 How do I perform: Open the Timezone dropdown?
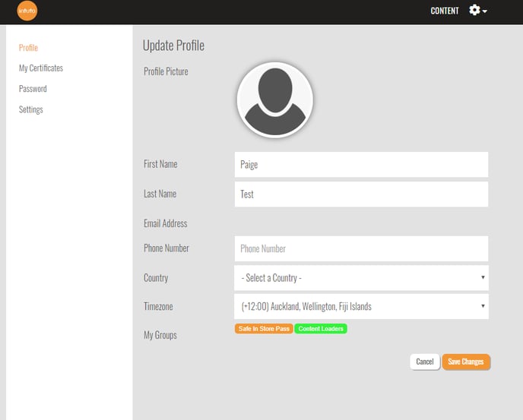tap(361, 306)
